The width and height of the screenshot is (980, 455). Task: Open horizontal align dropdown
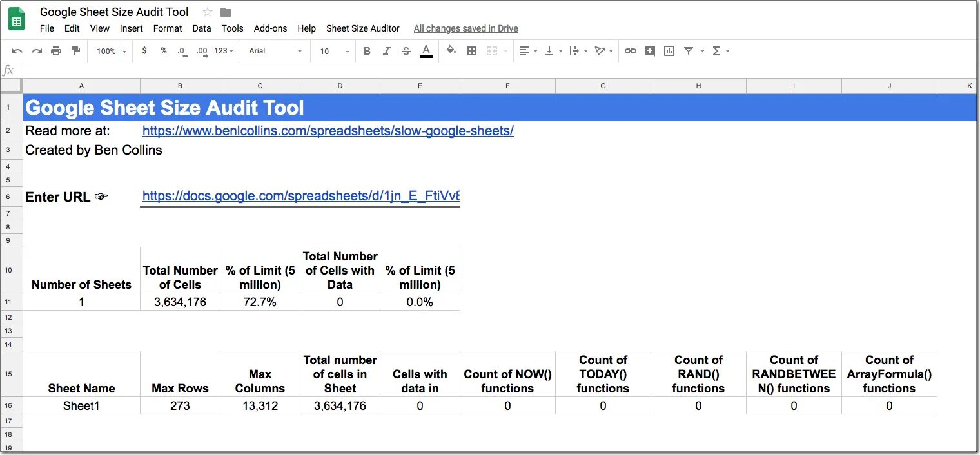pos(529,51)
